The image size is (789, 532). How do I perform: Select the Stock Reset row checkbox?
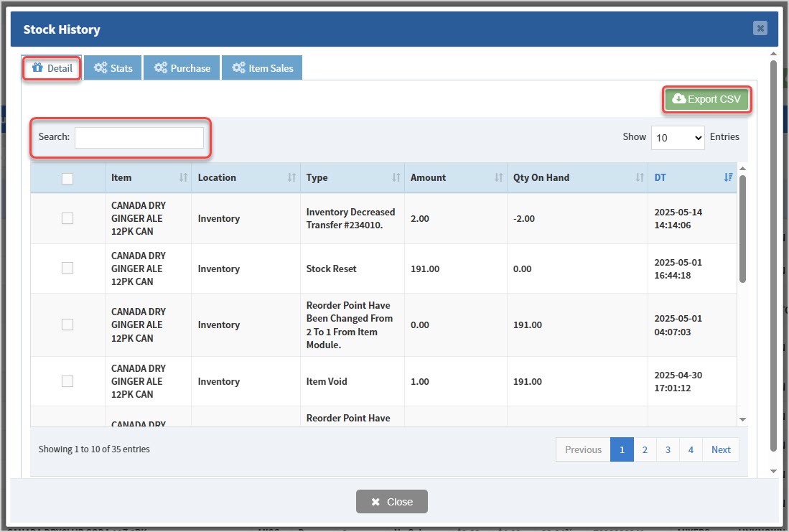[67, 268]
